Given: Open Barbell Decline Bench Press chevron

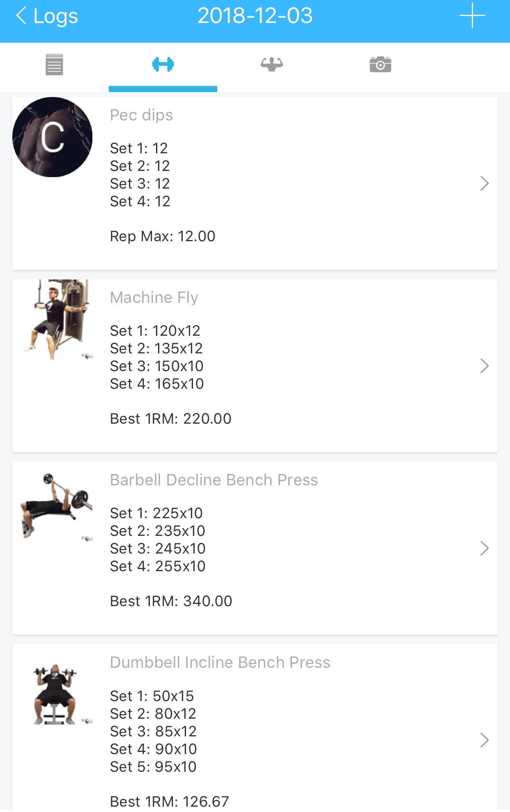Looking at the screenshot, I should click(x=484, y=548).
